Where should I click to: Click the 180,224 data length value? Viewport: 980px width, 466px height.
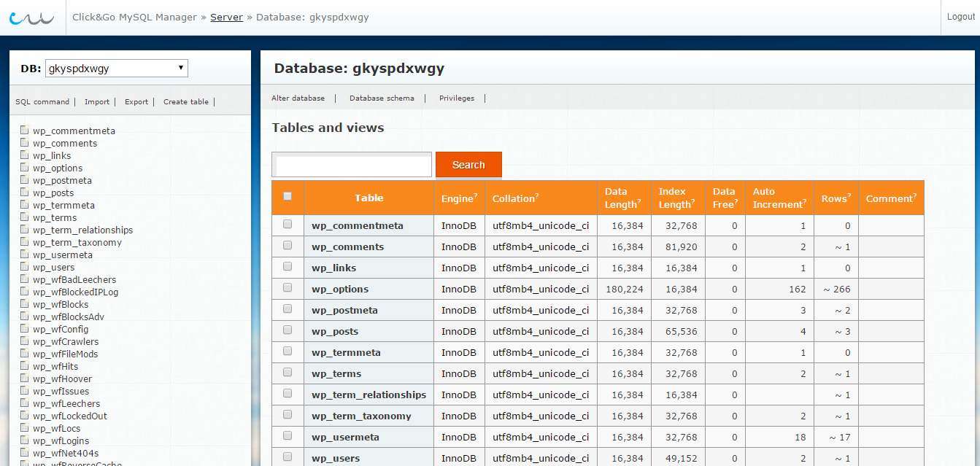pyautogui.click(x=625, y=289)
